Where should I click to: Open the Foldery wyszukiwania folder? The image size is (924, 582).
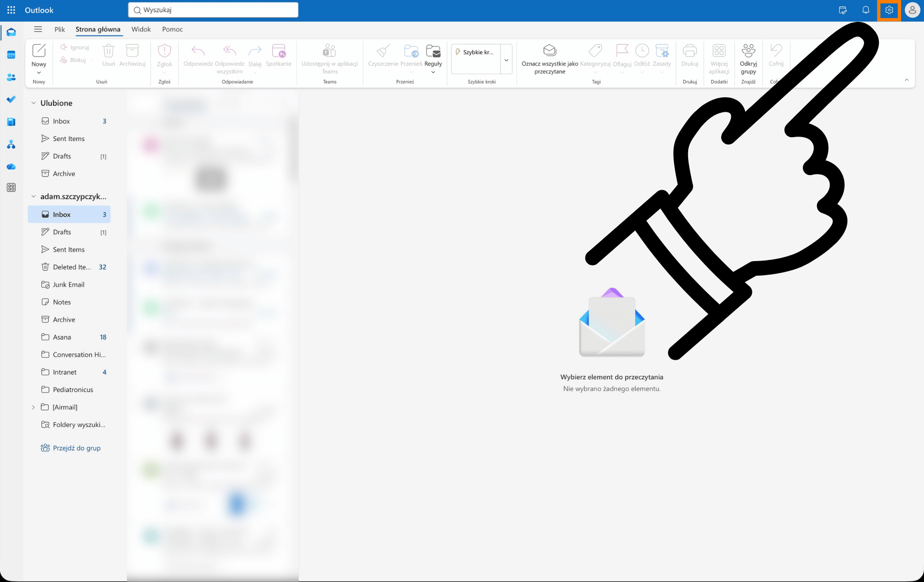point(69,424)
